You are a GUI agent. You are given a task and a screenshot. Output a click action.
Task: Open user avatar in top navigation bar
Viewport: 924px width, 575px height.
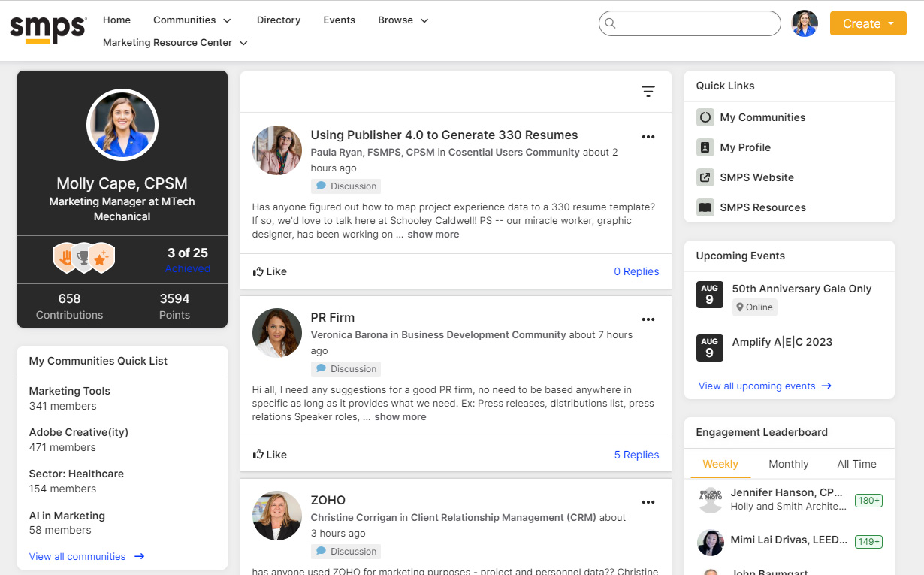pyautogui.click(x=805, y=23)
